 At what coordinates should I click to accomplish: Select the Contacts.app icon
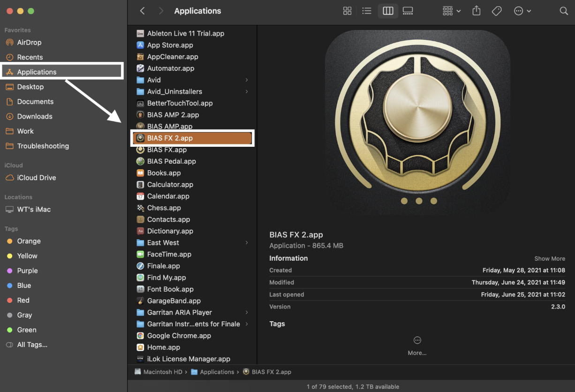140,219
